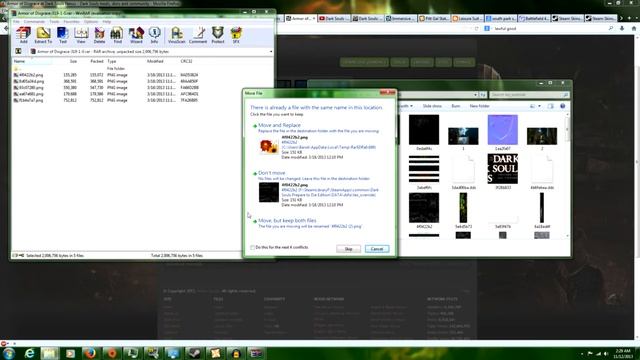Select the PNG file with size 550,380
Viewport: 640px width, 360px height.
(106, 87)
